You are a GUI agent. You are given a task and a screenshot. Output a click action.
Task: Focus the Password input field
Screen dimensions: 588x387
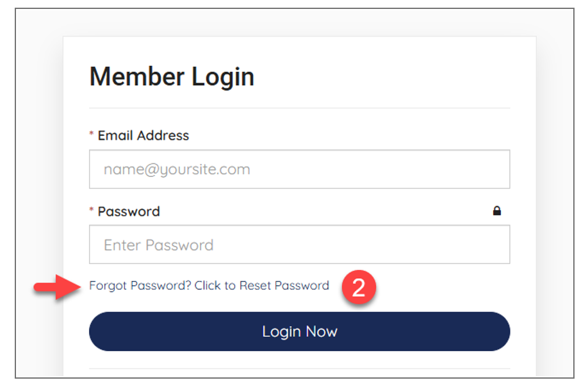click(299, 245)
